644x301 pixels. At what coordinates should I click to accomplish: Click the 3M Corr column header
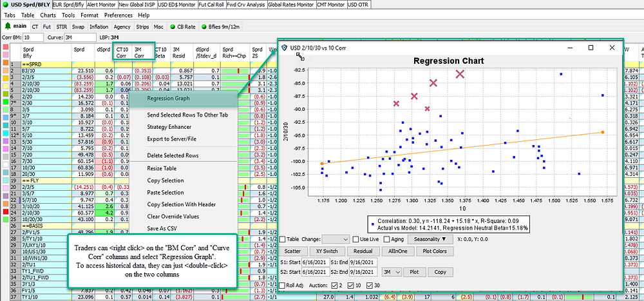click(x=143, y=52)
